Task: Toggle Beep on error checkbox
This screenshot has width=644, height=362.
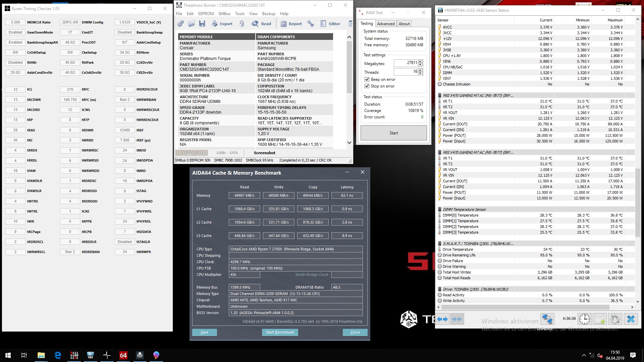Action: pyautogui.click(x=367, y=79)
